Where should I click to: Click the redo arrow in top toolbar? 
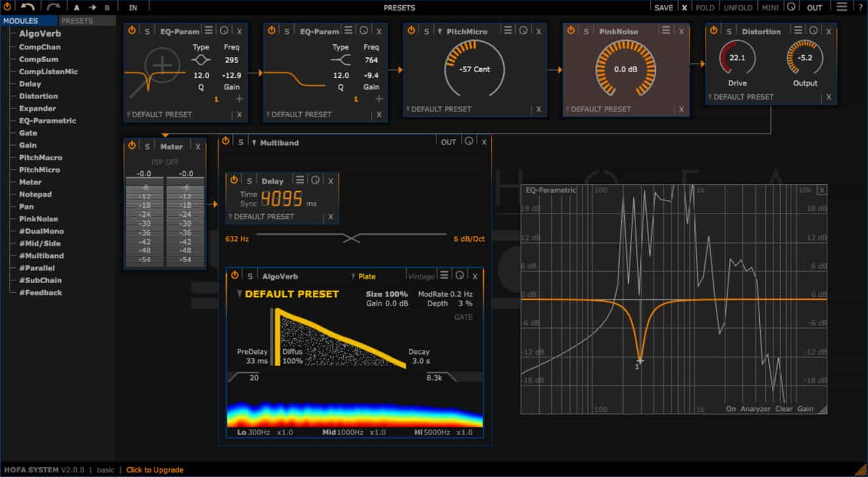tap(53, 7)
